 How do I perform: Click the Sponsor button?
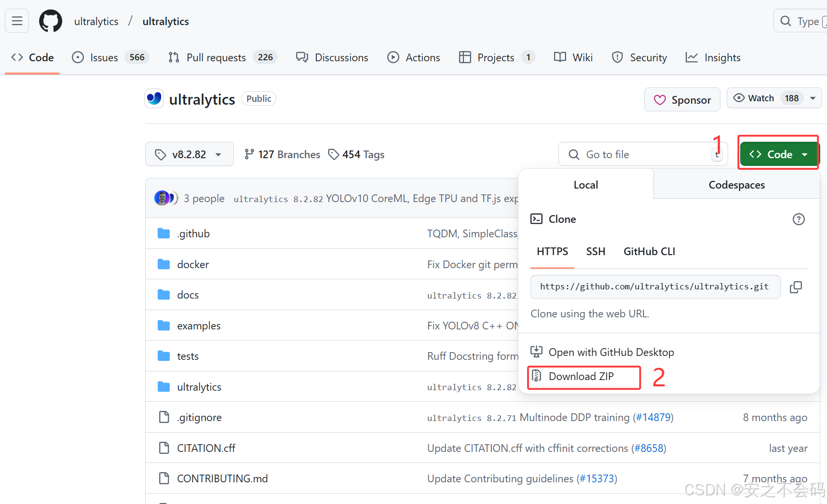coord(682,100)
